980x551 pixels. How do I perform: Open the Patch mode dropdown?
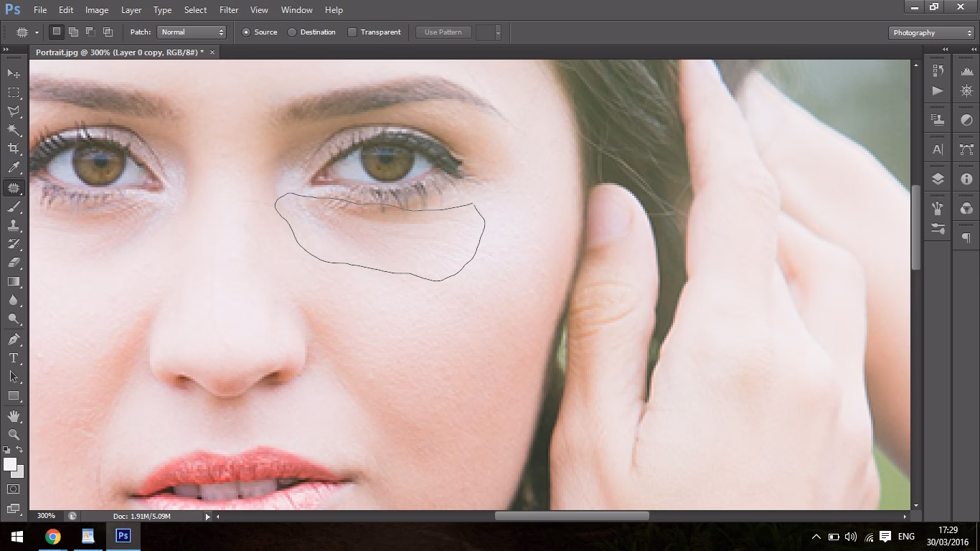pos(190,32)
